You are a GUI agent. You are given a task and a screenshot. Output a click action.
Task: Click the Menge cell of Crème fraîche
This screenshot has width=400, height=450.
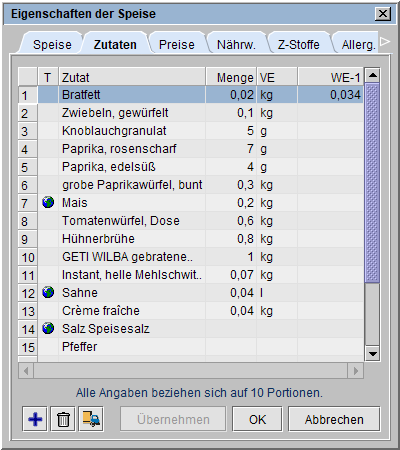[x=231, y=311]
